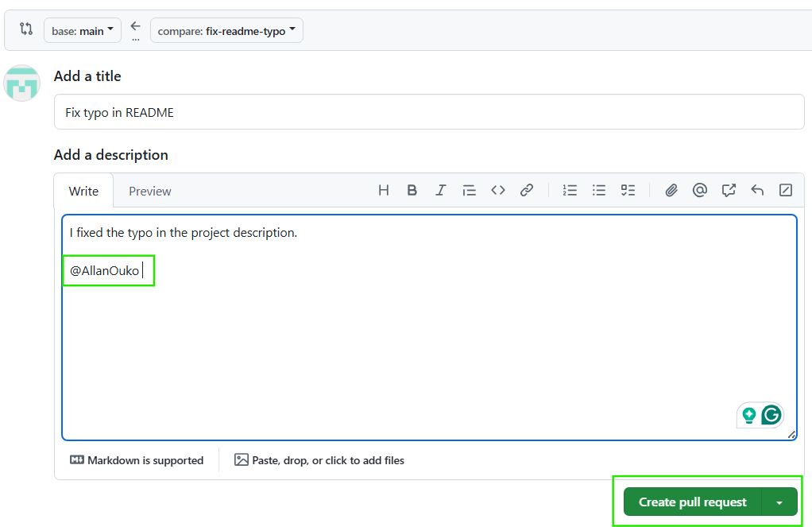Image resolution: width=812 pixels, height=527 pixels.
Task: Click the user avatar next to the title
Action: click(21, 83)
